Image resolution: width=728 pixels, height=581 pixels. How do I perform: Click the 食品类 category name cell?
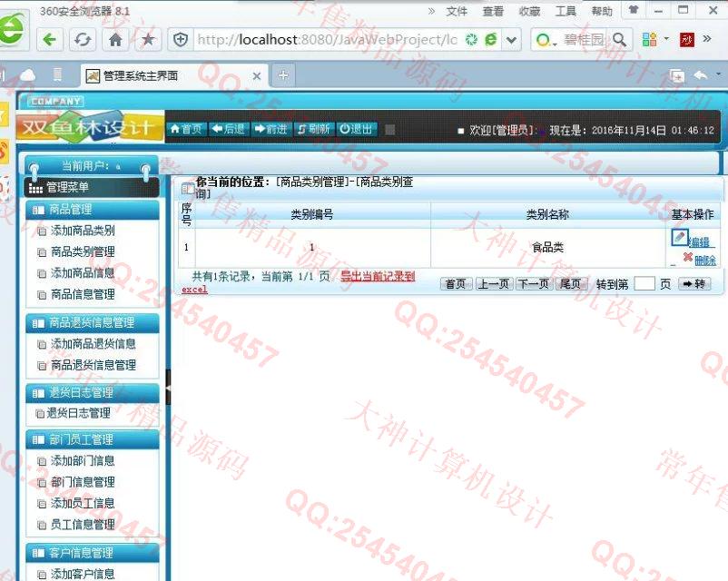(548, 248)
